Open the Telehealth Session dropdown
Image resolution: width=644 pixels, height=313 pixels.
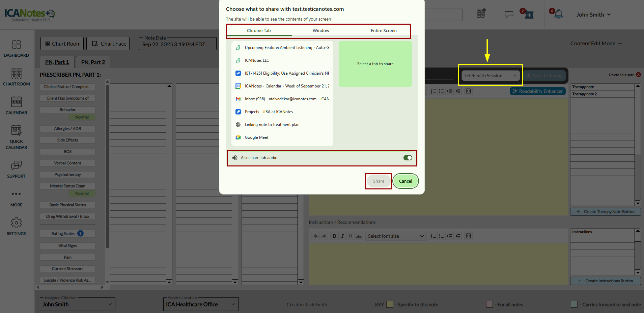[x=491, y=76]
